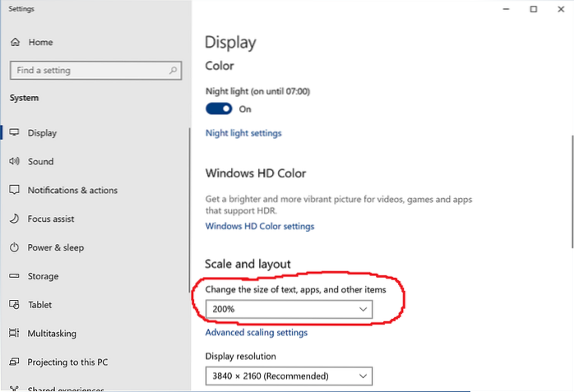Open Advanced scaling settings link
The image size is (574, 392).
[x=257, y=333]
